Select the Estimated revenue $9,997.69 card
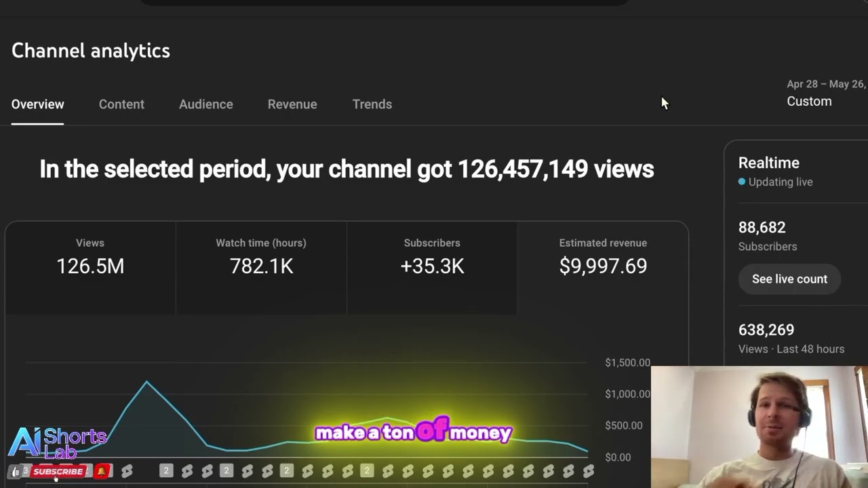Viewport: 868px width, 488px height. pos(603,268)
